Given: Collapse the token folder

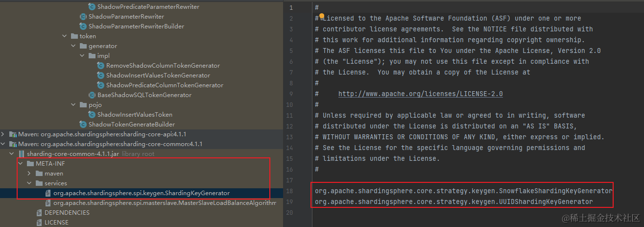Looking at the screenshot, I should 65,36.
